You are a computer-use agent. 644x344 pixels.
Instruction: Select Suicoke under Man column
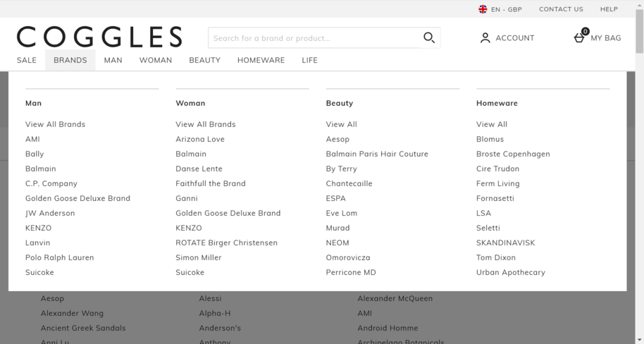pos(40,272)
